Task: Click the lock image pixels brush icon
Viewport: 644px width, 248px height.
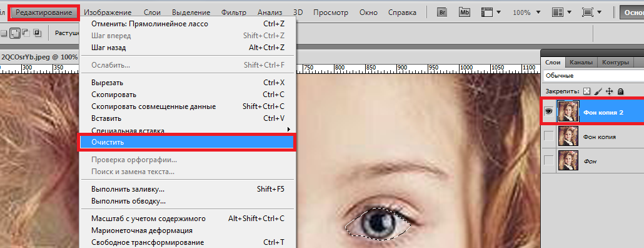Action: tap(598, 91)
